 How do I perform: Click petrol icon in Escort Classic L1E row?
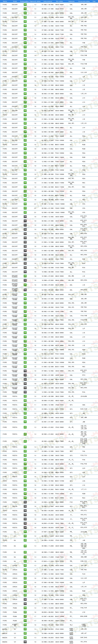click(25, 276)
